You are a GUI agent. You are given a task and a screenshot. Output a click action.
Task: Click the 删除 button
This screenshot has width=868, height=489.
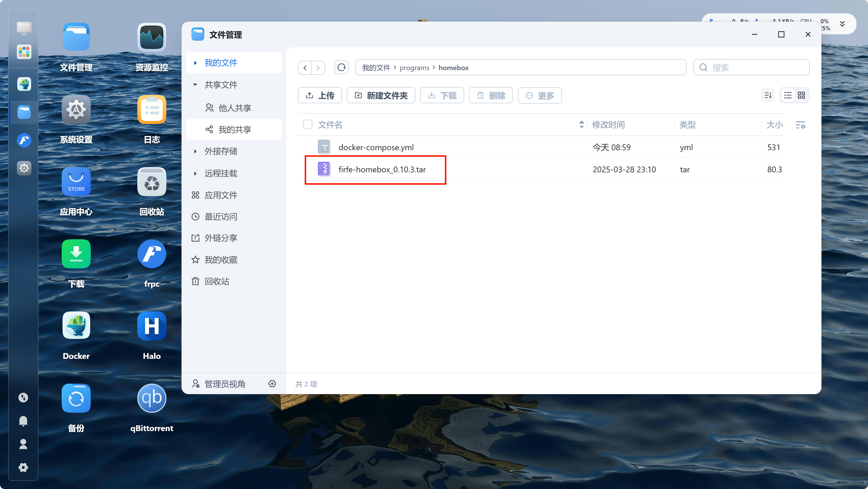[491, 95]
